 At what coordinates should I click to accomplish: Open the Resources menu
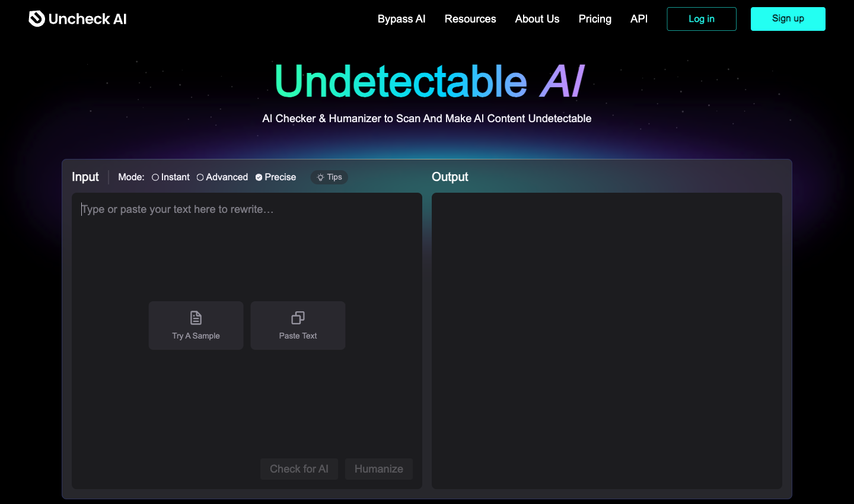470,19
